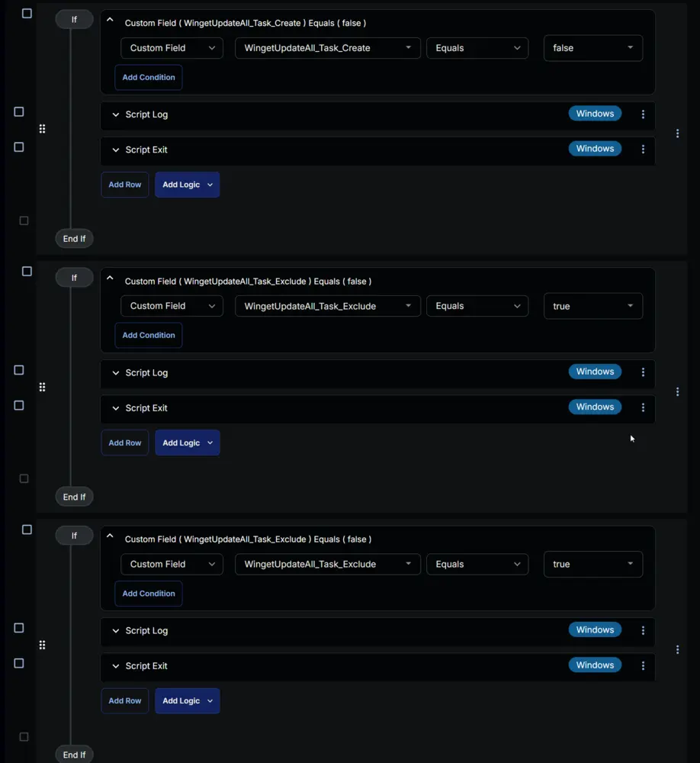Click the drag handle of the middle If block
700x763 pixels.
(43, 387)
